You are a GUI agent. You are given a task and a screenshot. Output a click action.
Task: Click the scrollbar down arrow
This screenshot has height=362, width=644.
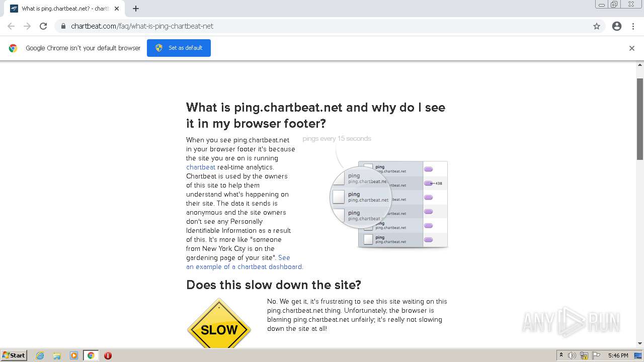point(640,343)
